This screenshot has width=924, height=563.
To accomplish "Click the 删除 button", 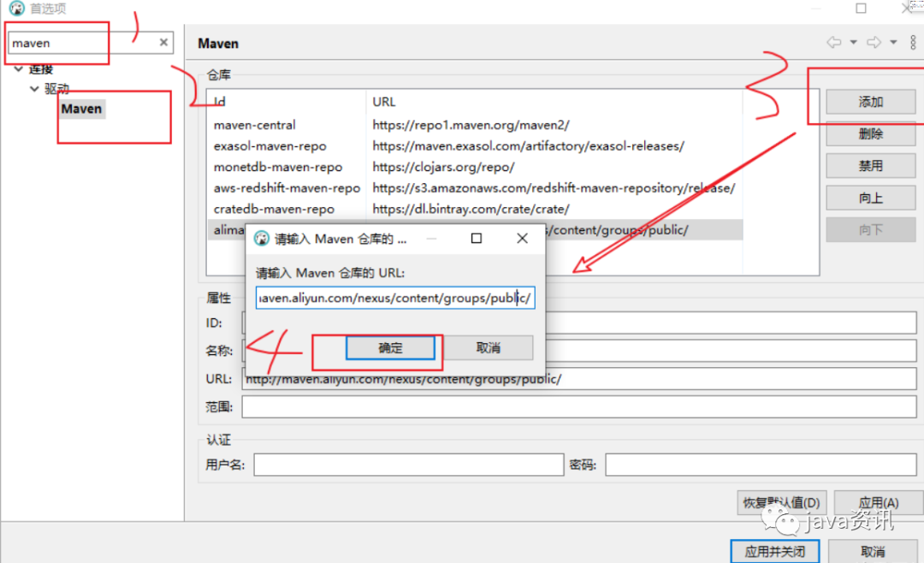I will coord(870,133).
